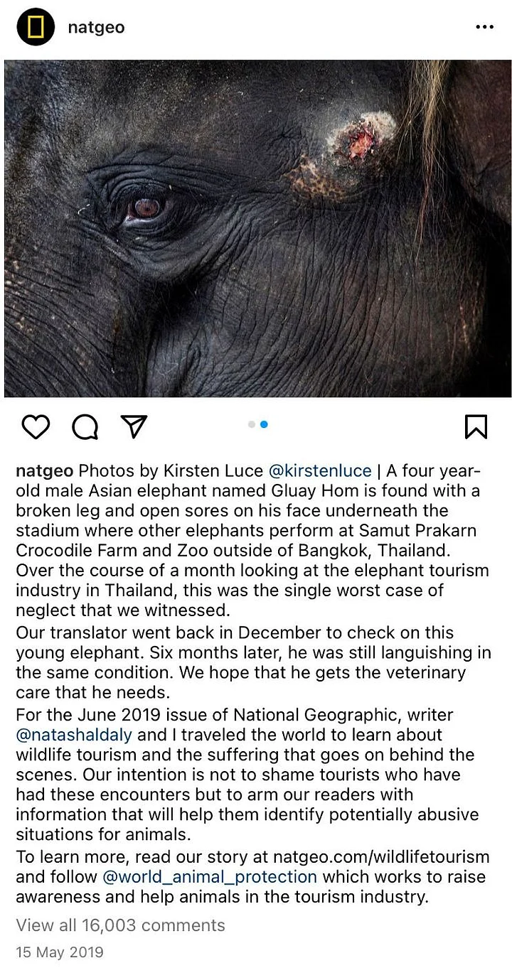
Task: Open the natgeo username starting the caption
Action: point(44,470)
